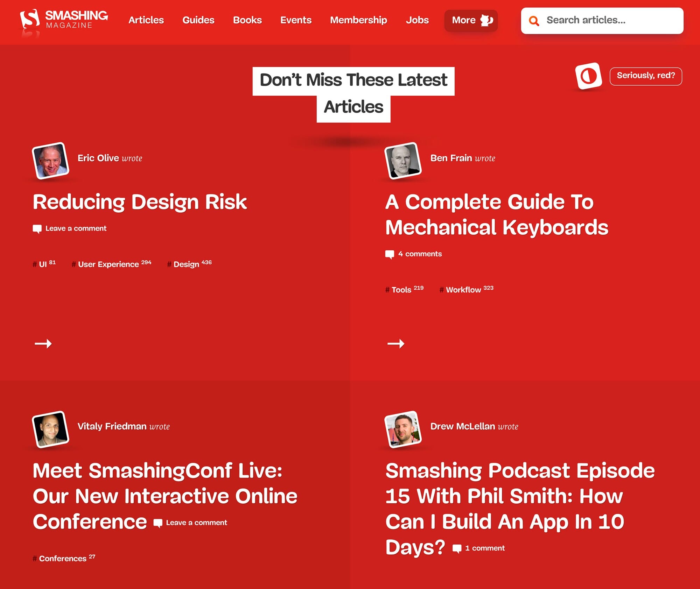The image size is (700, 589).
Task: Select the Tools tag
Action: (404, 290)
